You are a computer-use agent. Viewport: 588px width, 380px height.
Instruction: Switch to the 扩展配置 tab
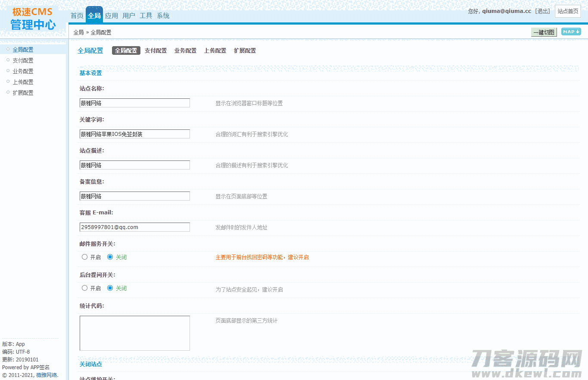point(245,51)
